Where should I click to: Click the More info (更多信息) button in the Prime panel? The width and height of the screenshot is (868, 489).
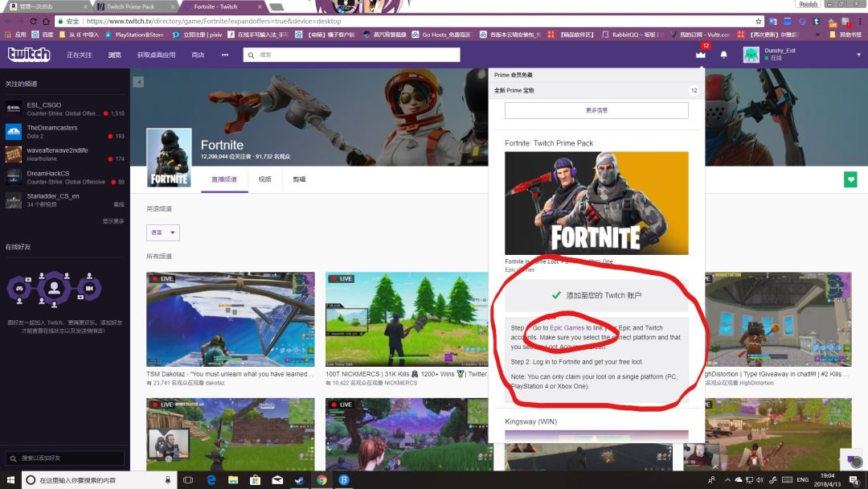click(x=596, y=110)
